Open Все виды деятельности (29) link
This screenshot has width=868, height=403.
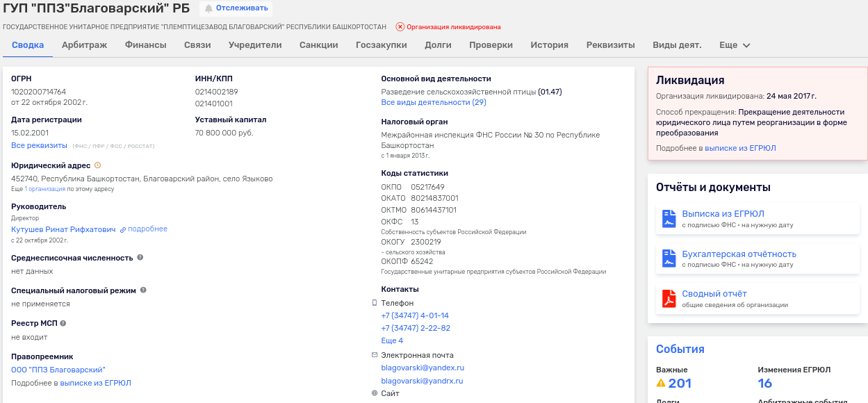(x=434, y=102)
